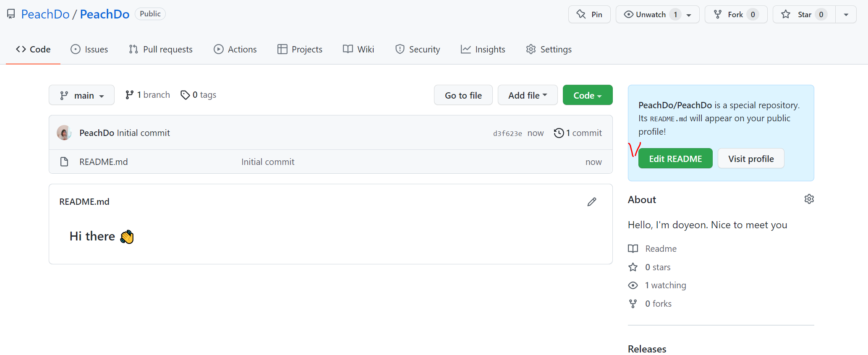View the 1 branch link
Screen dimensions: 868x355
[147, 95]
